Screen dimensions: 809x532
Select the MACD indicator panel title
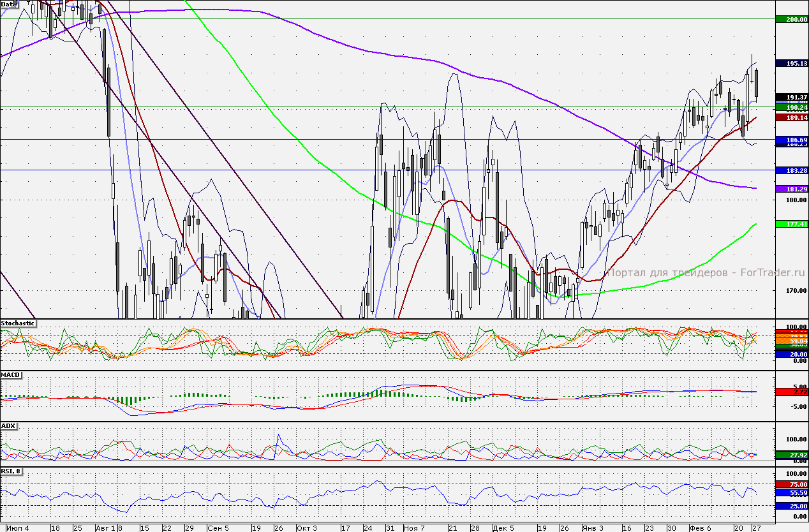tap(10, 374)
